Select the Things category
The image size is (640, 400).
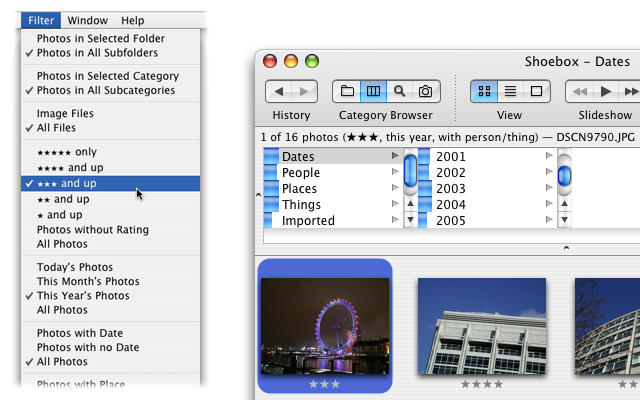click(x=301, y=205)
